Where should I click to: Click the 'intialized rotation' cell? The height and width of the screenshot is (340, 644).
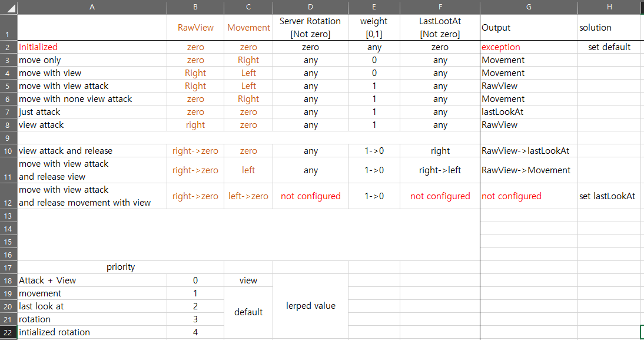coord(92,332)
